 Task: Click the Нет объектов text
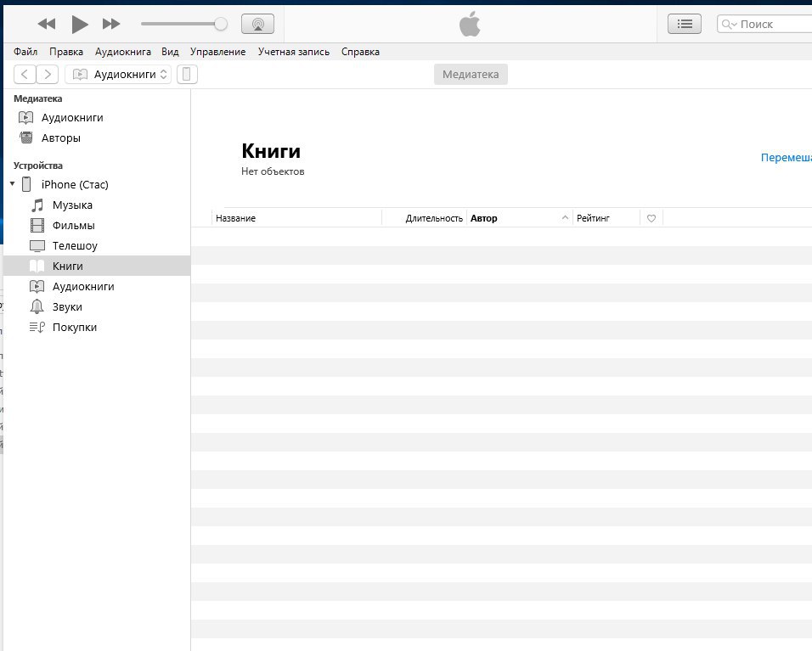coord(273,171)
